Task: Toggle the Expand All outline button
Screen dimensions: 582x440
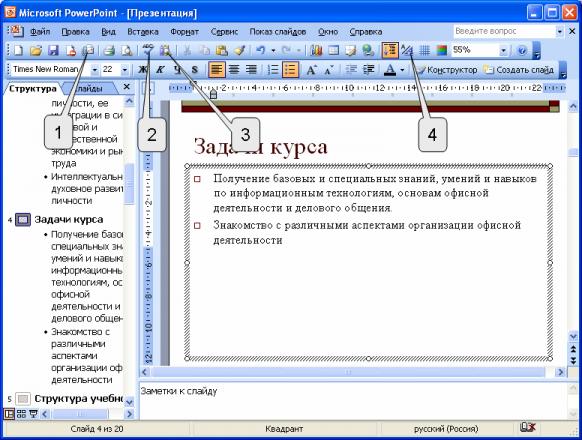Action: [x=390, y=50]
